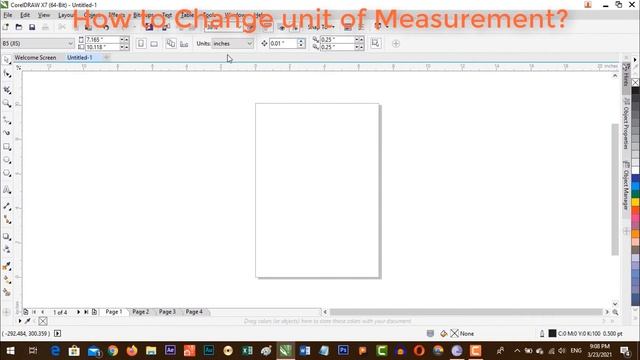The image size is (640, 360).
Task: Select the Freehand tool in toolbox
Action: [7, 120]
